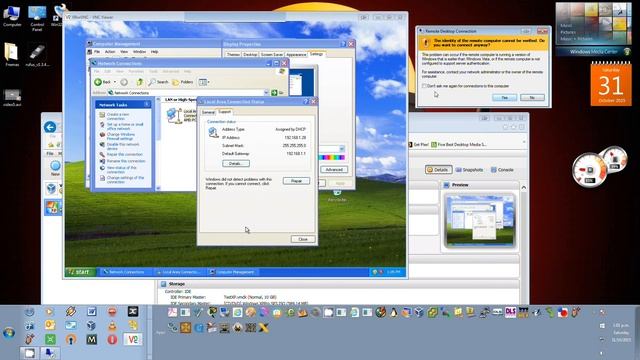Open Adobe Reader icon in taskbar toolbar

click(x=172, y=313)
